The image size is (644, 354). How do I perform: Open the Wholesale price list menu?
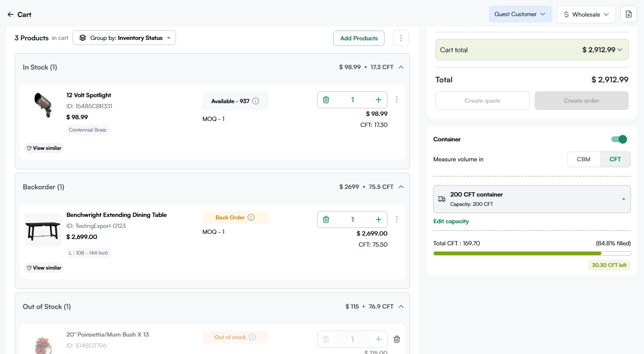(x=586, y=14)
